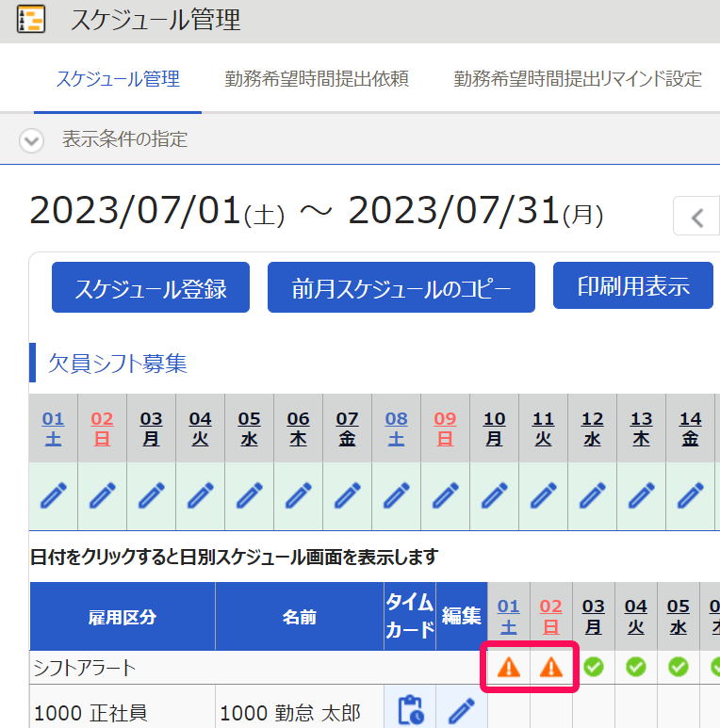Open 08 土 date in vacancy shift header
720x728 pixels.
396,429
